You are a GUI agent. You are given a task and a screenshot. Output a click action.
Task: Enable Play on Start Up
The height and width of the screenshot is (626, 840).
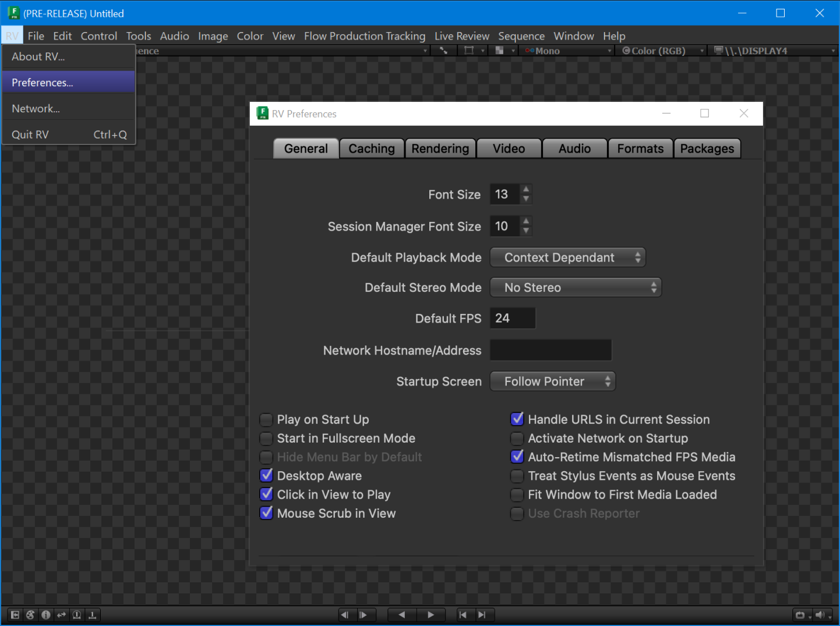point(266,419)
